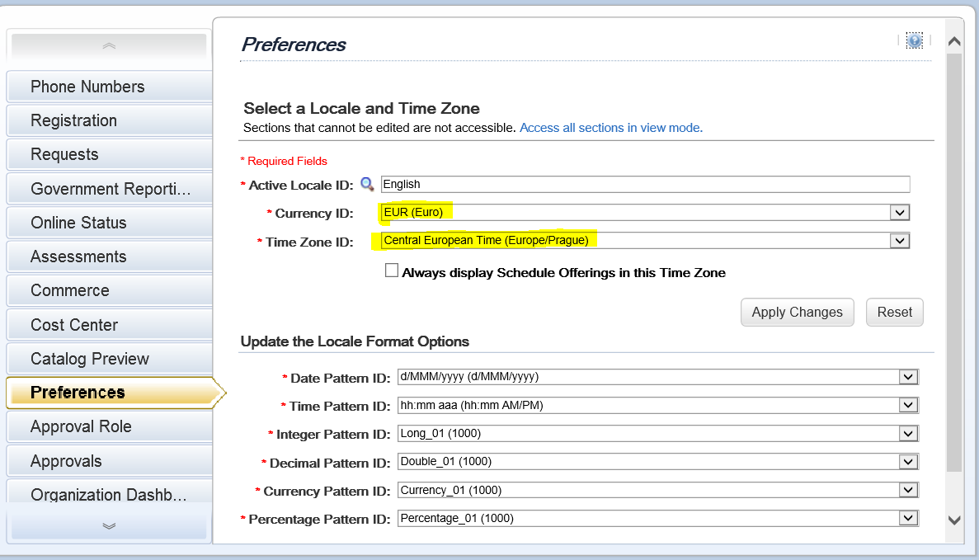979x560 pixels.
Task: Click the vertical scrollbar thumb
Action: [954, 262]
